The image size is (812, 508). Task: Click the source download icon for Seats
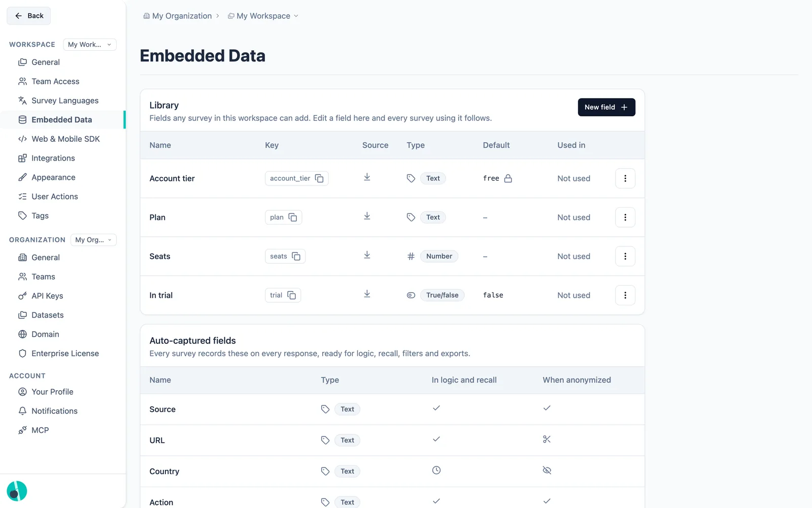[367, 256]
